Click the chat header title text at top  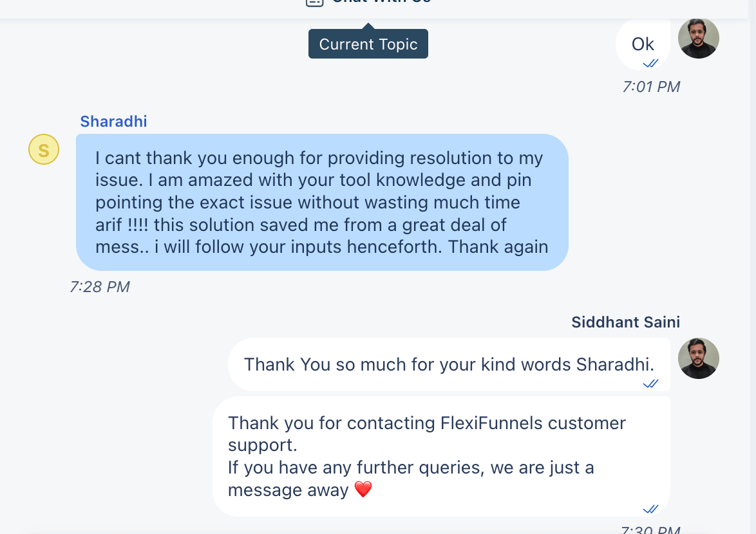pos(381,2)
